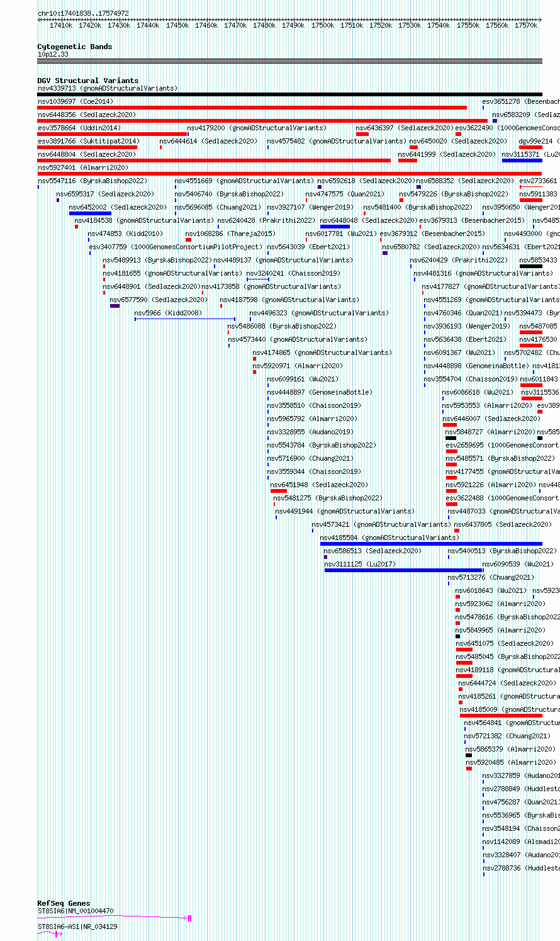
Task: Click nsv6448804 (Sedlazeck2020) label
Action: [87, 154]
